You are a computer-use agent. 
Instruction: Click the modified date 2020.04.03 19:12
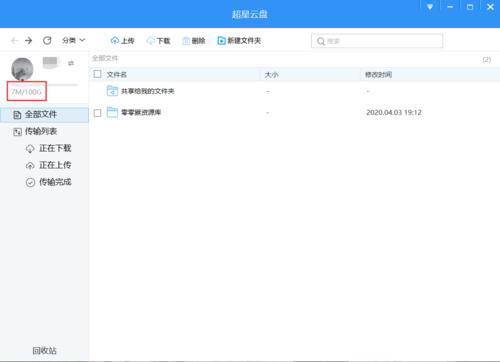pyautogui.click(x=394, y=112)
